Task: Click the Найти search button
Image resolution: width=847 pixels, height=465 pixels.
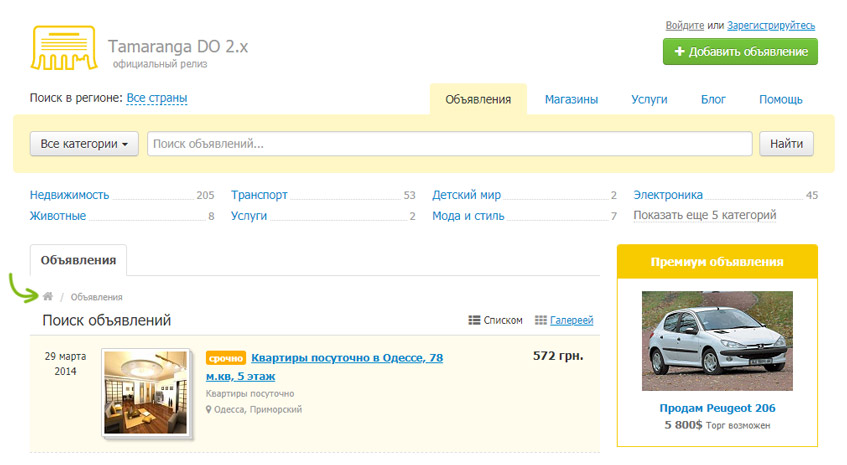Action: tap(786, 144)
